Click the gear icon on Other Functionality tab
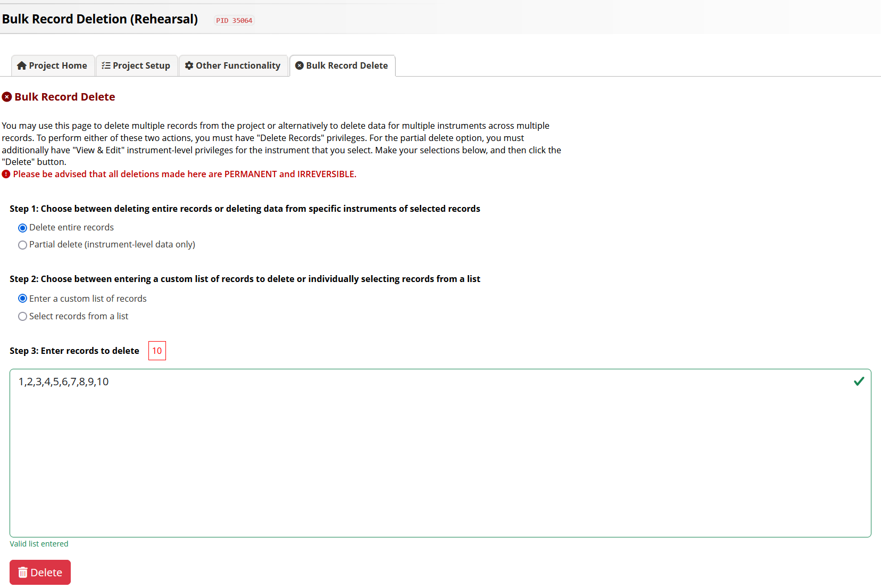Image resolution: width=881 pixels, height=588 pixels. point(189,65)
